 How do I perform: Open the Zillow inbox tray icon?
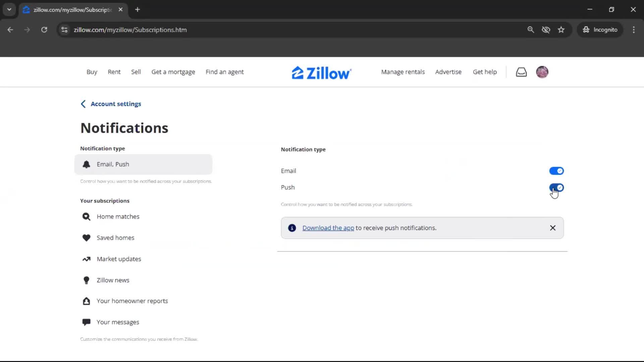(x=521, y=72)
